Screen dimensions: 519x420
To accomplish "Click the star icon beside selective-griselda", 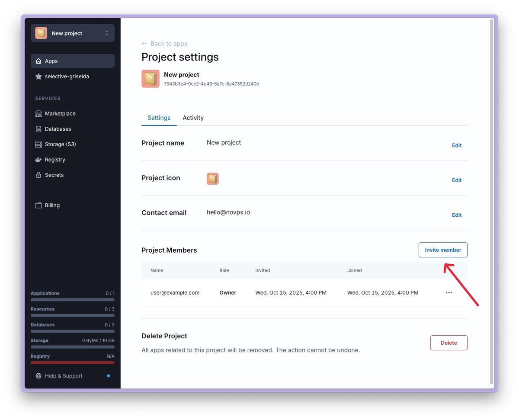I will pyautogui.click(x=38, y=77).
